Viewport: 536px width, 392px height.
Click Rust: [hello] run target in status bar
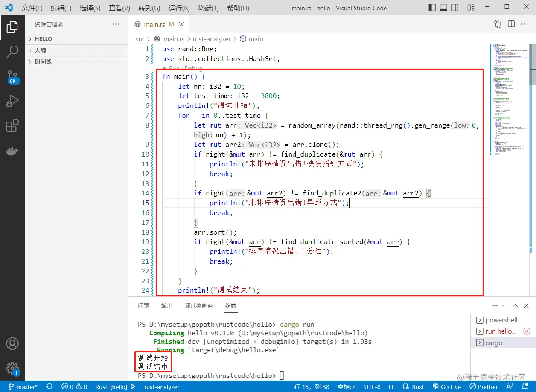click(x=115, y=387)
